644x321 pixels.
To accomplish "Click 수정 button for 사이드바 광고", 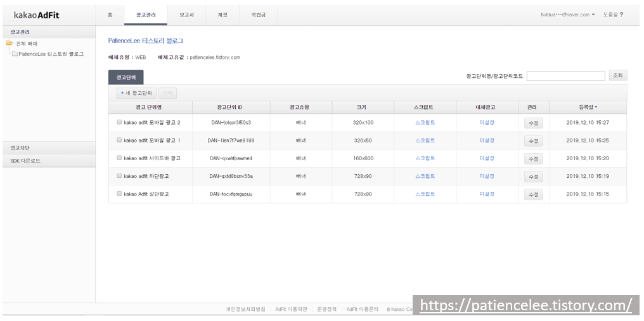I will click(x=533, y=159).
